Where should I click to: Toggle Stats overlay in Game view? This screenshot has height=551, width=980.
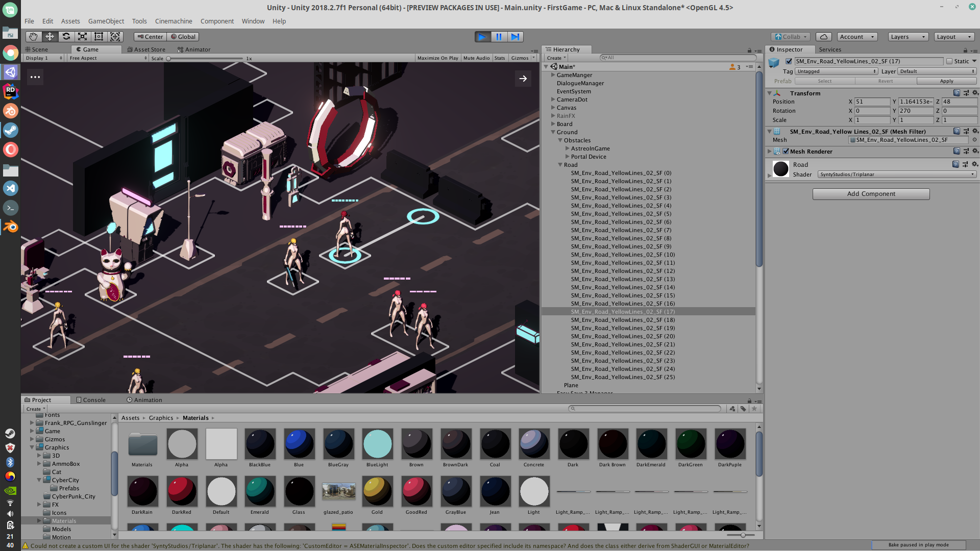click(500, 58)
